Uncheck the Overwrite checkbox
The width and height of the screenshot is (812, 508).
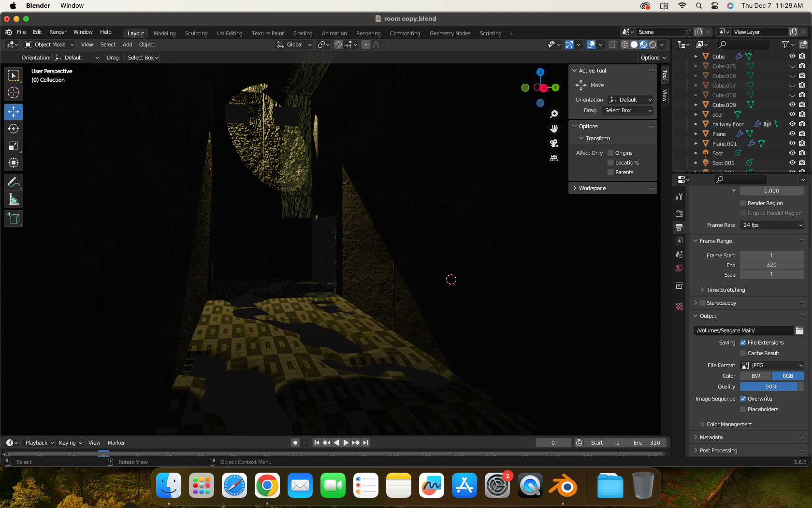pyautogui.click(x=743, y=399)
